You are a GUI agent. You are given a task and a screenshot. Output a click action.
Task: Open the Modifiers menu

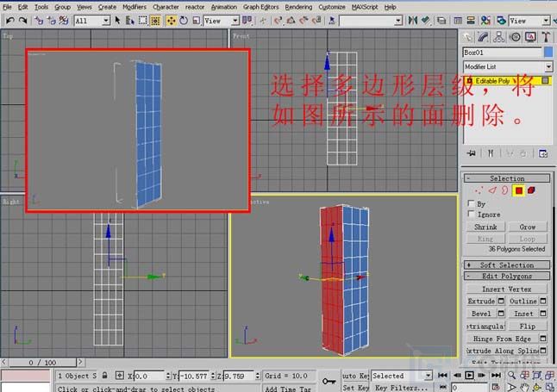click(135, 7)
